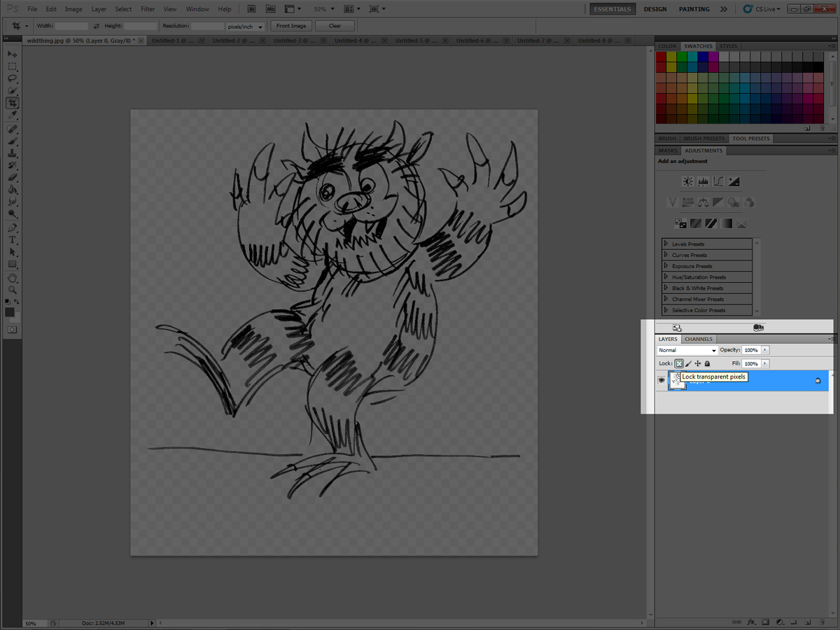Click the Front Image button
This screenshot has width=840, height=630.
[x=291, y=26]
